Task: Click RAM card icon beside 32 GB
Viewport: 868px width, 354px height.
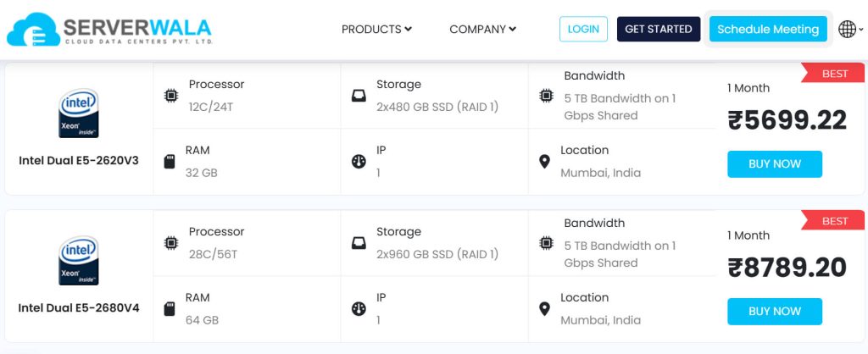Action: 170,162
